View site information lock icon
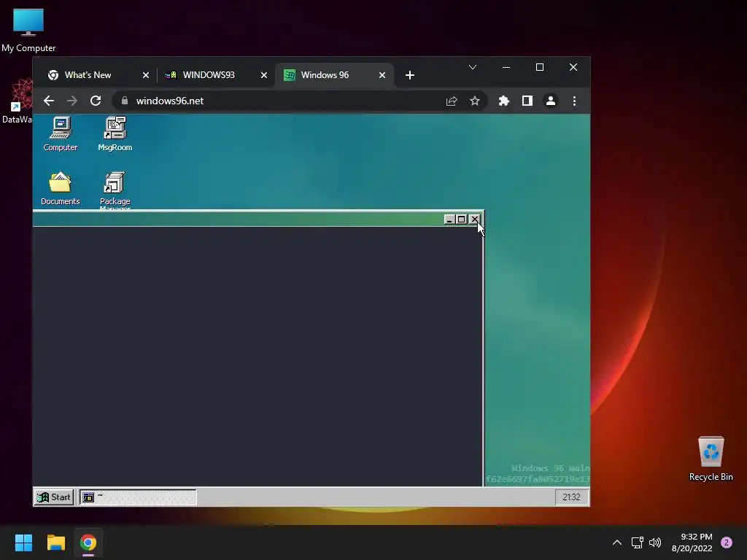Screen dimensions: 747x560 pos(125,101)
